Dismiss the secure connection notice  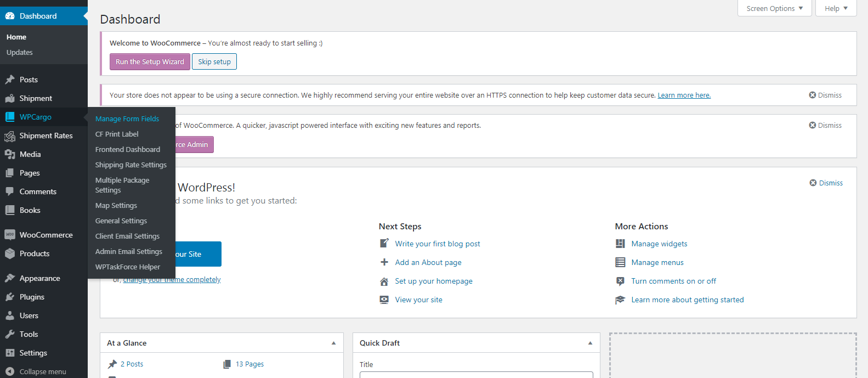tap(825, 95)
